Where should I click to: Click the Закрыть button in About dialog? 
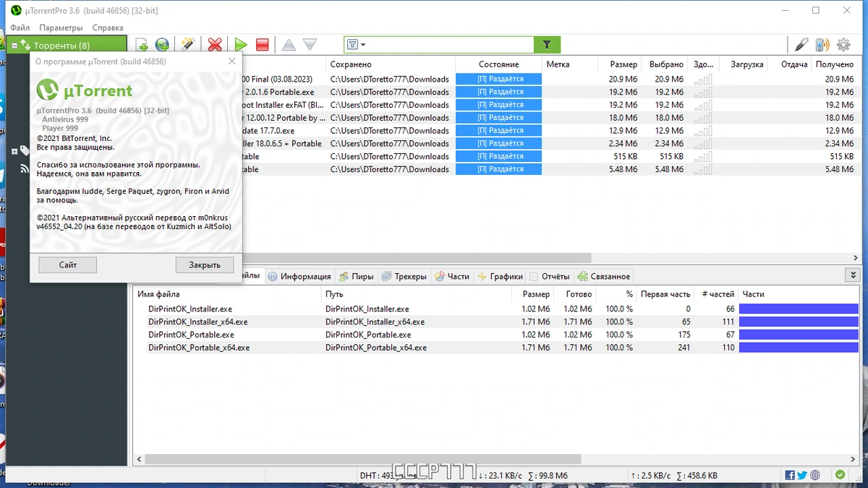(205, 265)
